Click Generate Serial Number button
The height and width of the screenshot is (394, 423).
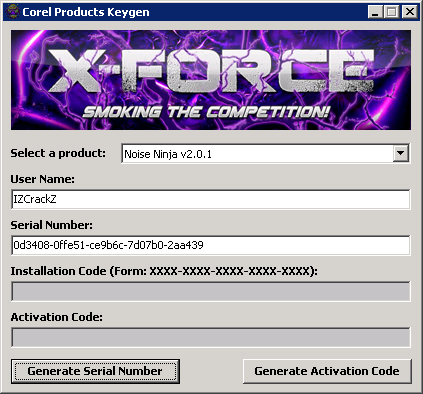[95, 371]
